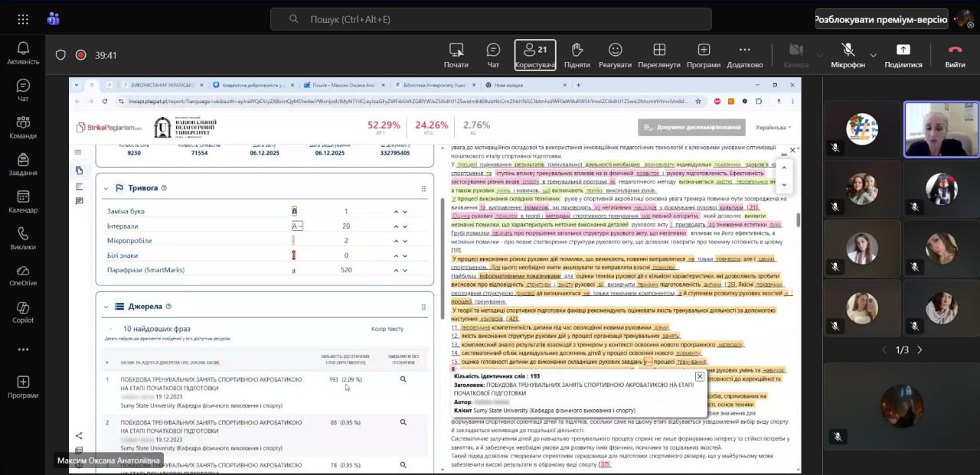Open the microphone options dropdown arrow

872,55
